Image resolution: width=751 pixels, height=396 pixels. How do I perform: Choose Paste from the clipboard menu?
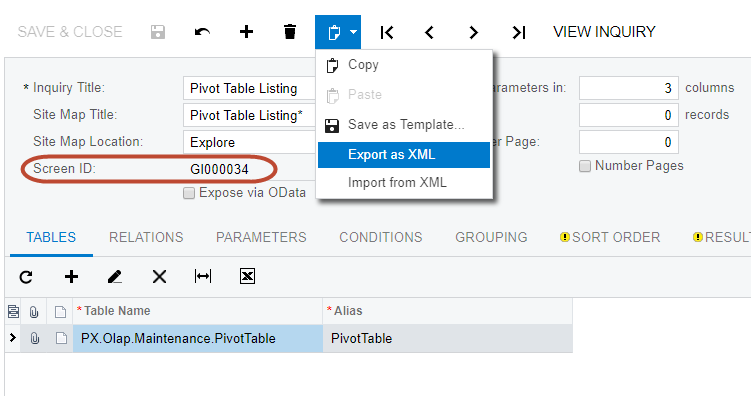(x=404, y=95)
